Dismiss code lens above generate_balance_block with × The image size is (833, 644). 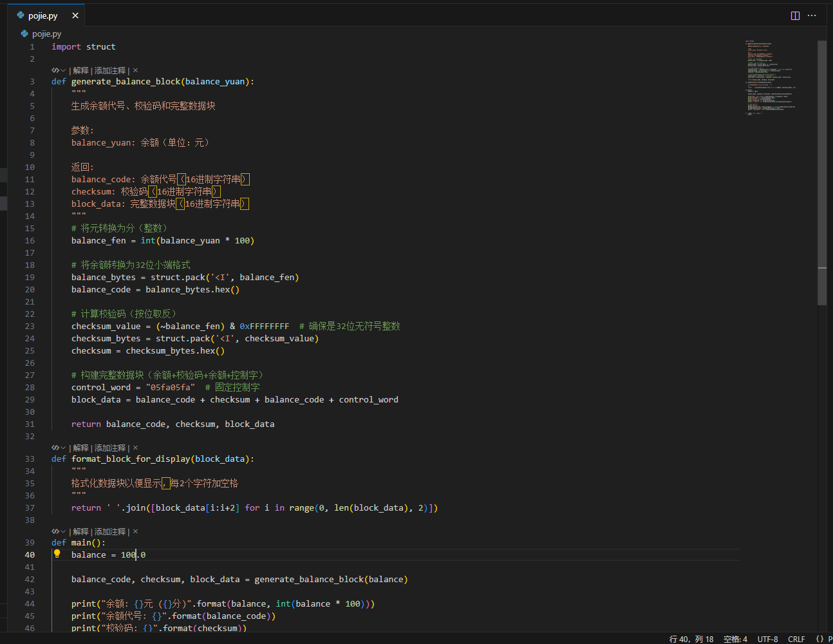pyautogui.click(x=135, y=70)
